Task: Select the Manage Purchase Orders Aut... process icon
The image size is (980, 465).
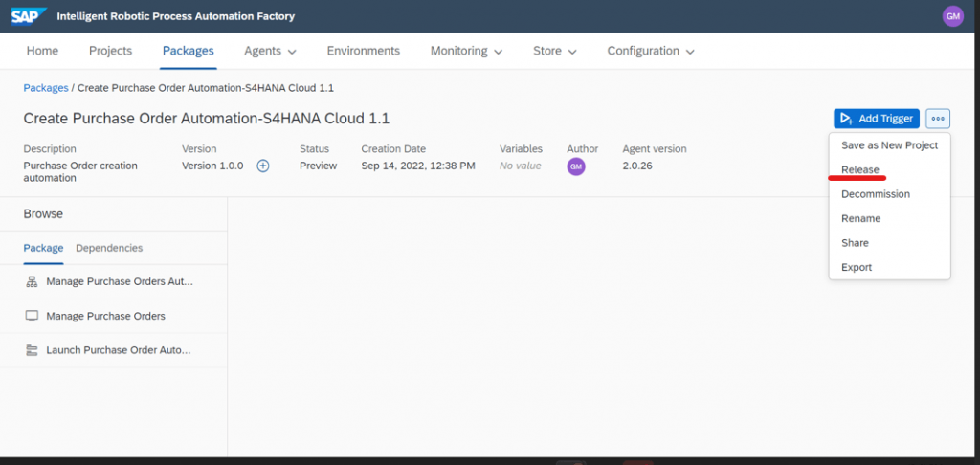Action: tap(32, 282)
